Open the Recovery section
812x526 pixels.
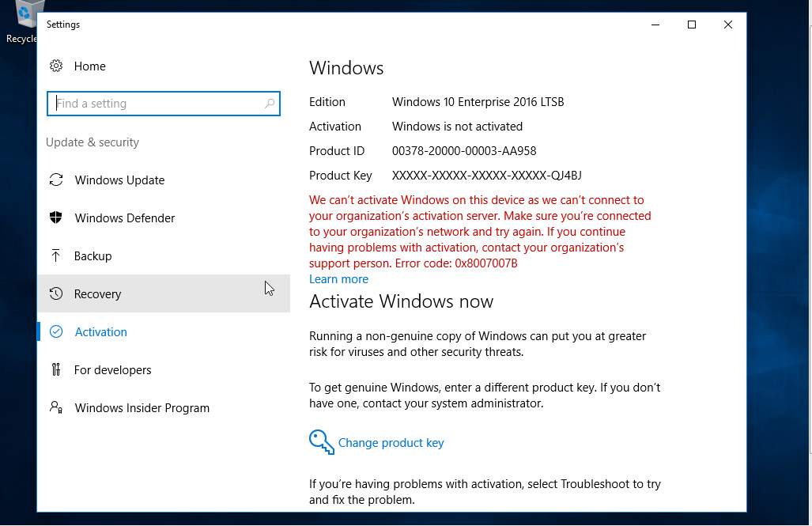164,293
